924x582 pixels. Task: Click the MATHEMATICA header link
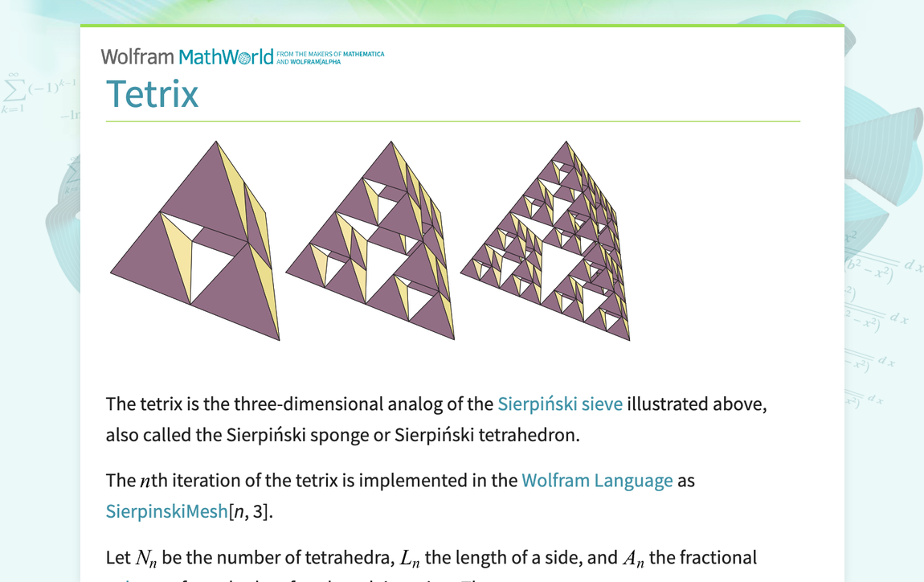(x=363, y=52)
